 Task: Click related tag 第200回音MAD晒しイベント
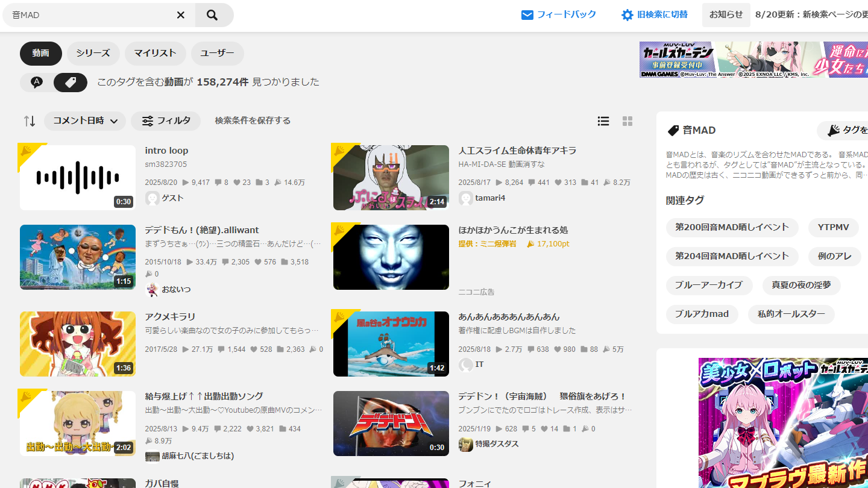732,228
